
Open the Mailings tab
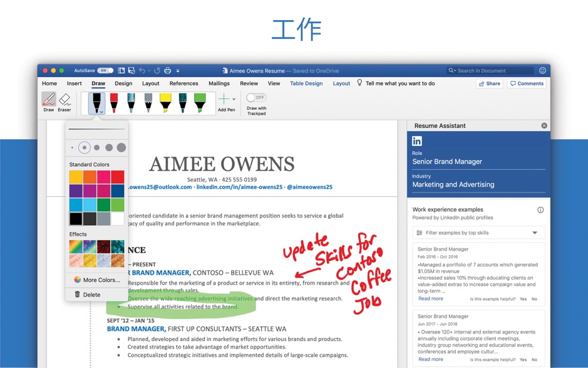[219, 83]
